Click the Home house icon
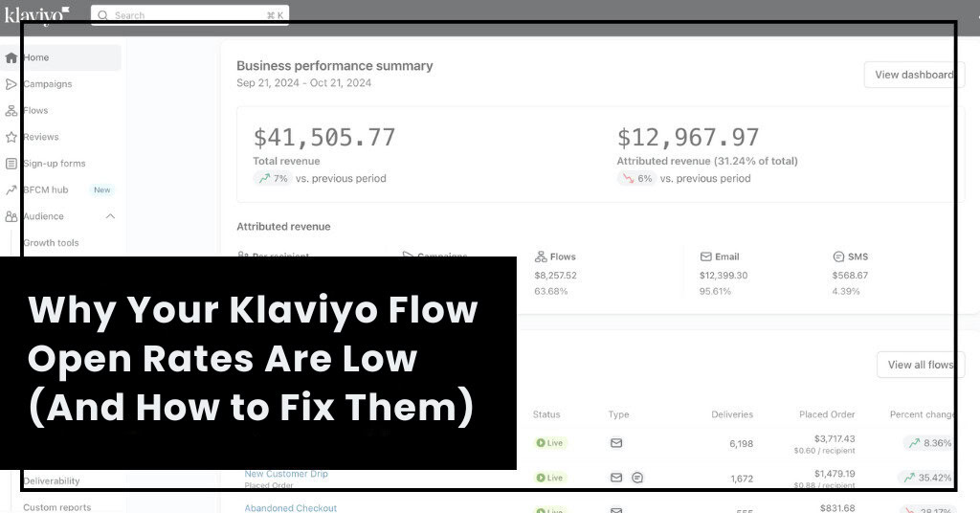This screenshot has height=513, width=980. pyautogui.click(x=11, y=57)
